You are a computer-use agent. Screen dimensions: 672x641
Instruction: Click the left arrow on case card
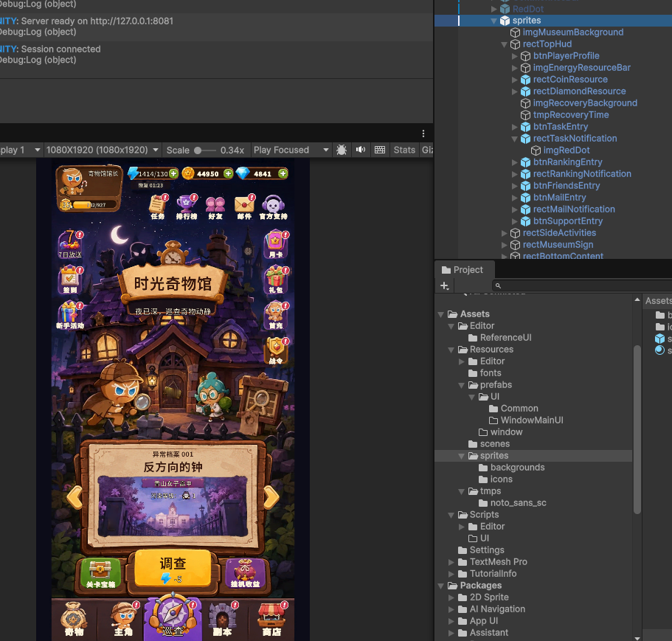click(75, 497)
